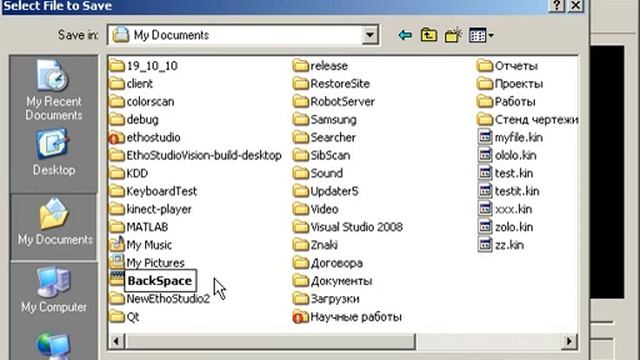Viewport: 640px width, 360px height.
Task: Click the horizontal scrollbar left arrow
Action: click(x=116, y=341)
